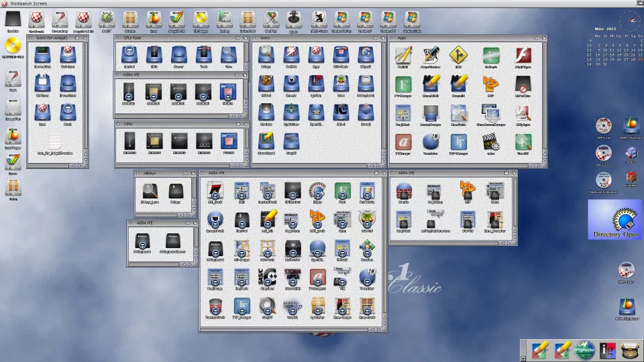Open the red brick wall icon

(x=404, y=192)
